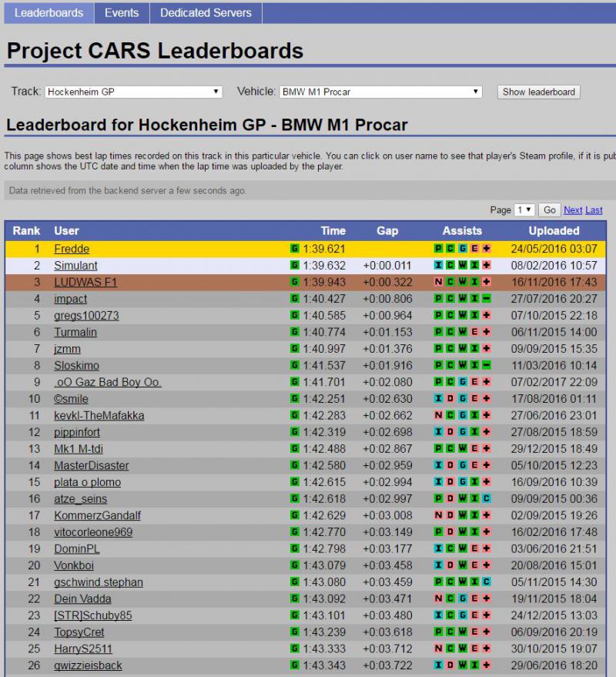Open Vonkboi user profile
The width and height of the screenshot is (616, 677).
click(74, 565)
